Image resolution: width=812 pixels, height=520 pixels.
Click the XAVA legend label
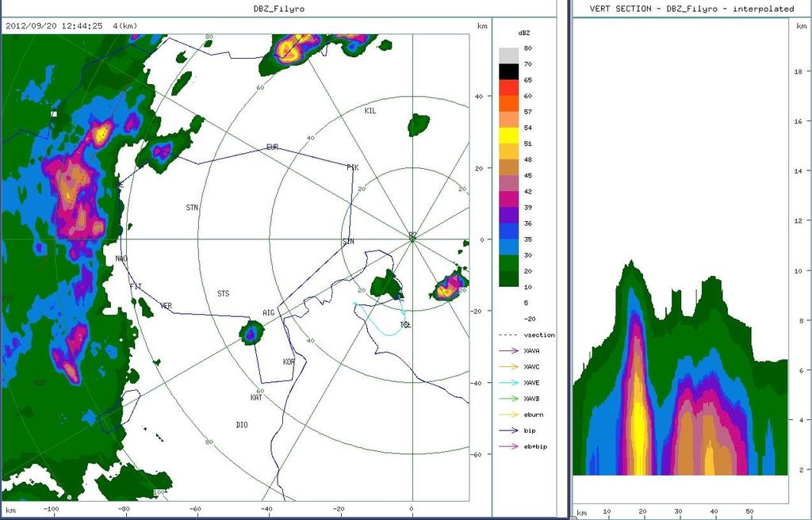coord(531,350)
